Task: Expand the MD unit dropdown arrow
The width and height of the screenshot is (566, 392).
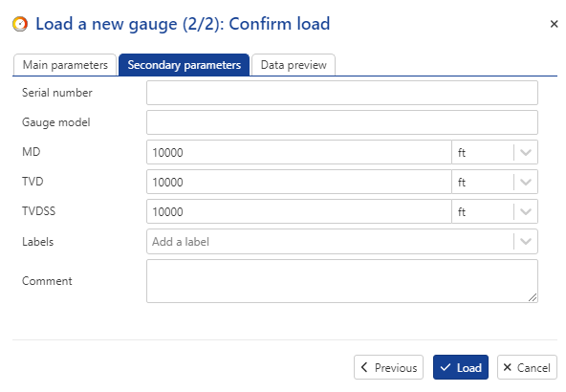Action: tap(526, 152)
